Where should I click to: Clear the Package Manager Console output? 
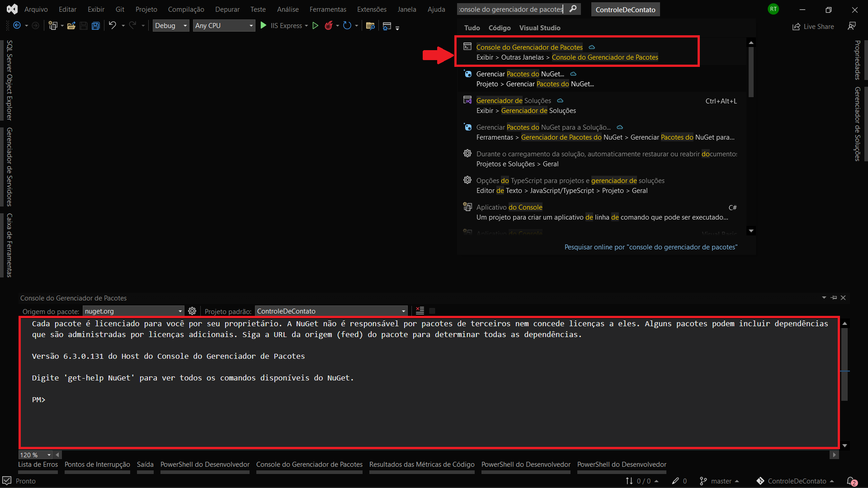tap(420, 311)
